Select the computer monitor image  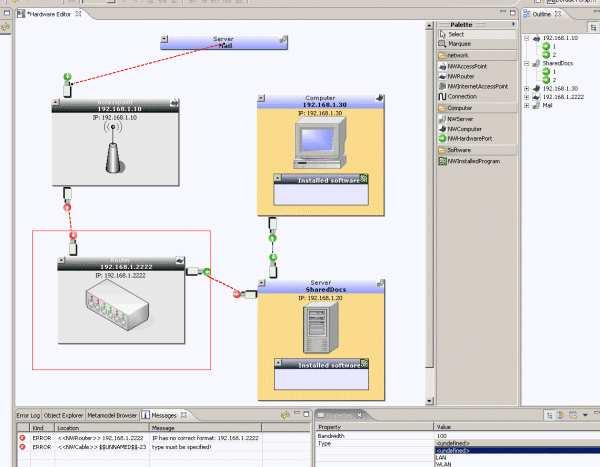[320, 144]
